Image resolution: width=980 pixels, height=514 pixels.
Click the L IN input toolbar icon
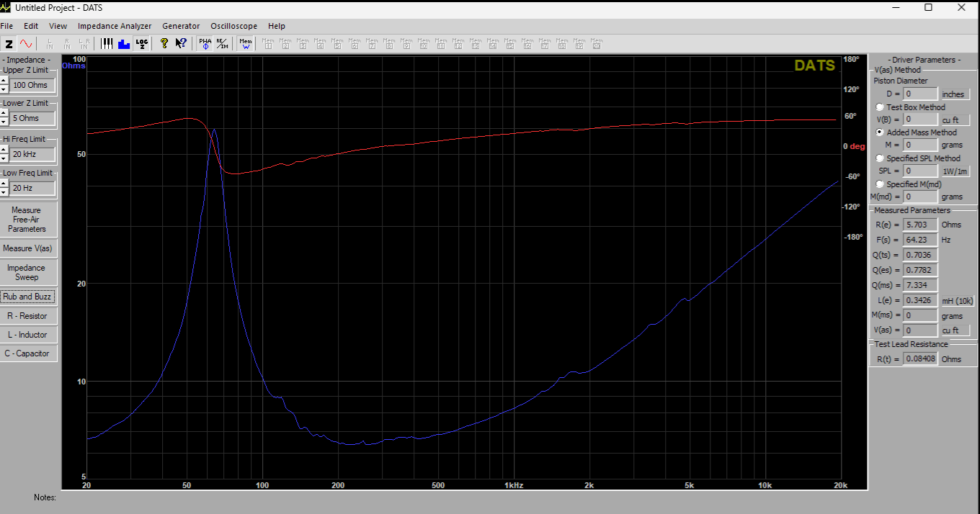click(x=50, y=43)
